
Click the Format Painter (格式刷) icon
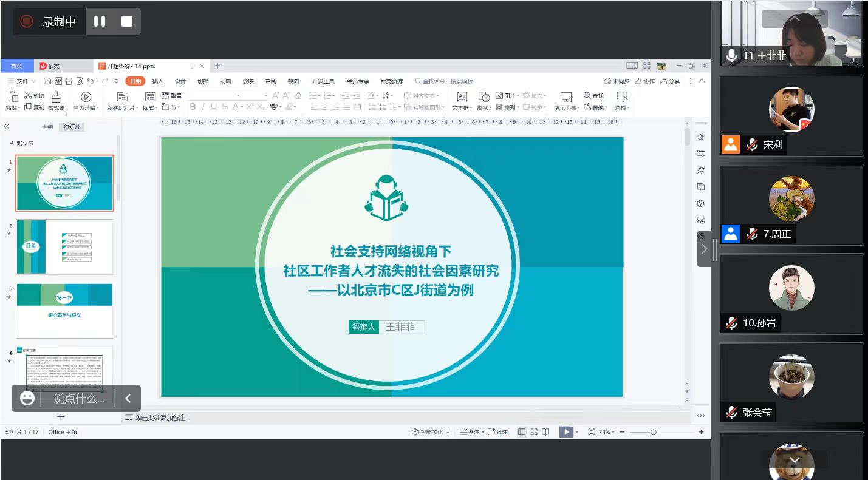click(x=56, y=96)
